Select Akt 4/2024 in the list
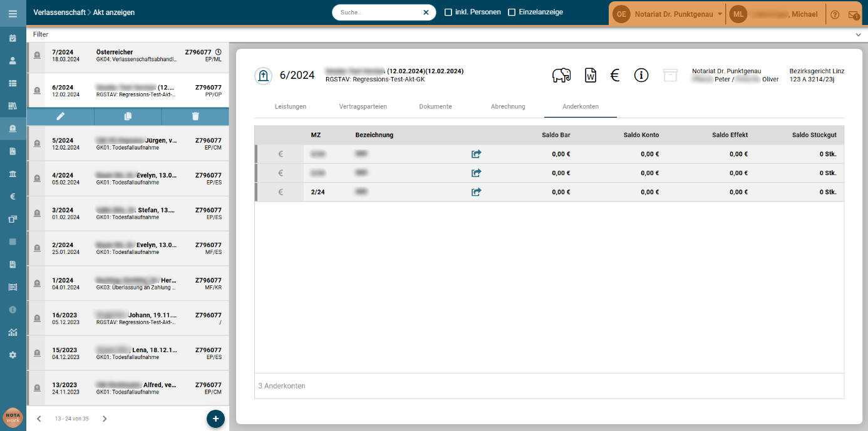This screenshot has width=868, height=431. 128,179
